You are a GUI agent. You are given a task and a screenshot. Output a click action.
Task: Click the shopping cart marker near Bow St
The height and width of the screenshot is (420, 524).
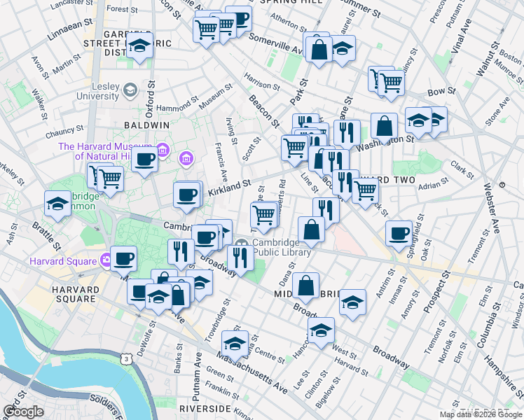coord(392,84)
